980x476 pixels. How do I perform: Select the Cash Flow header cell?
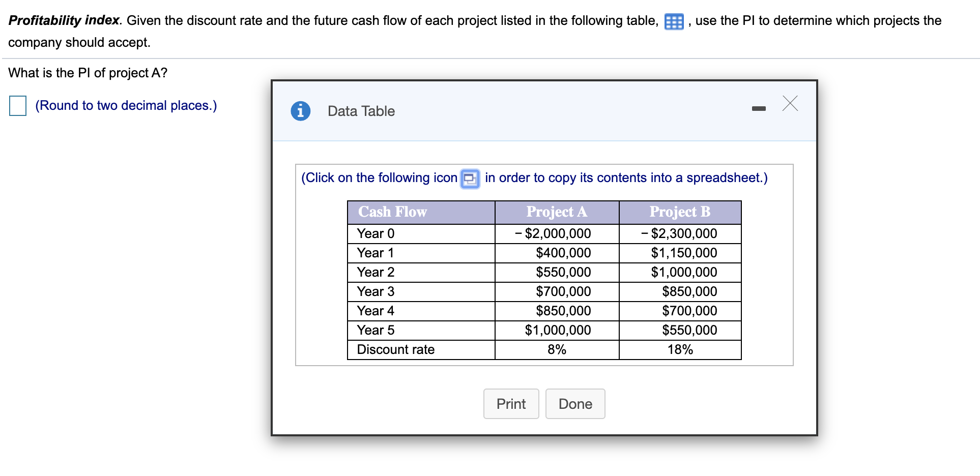click(392, 212)
